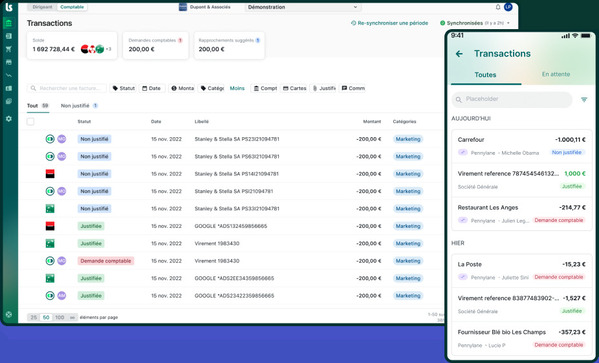Viewport: 599px width, 363px height.
Task: Switch to Dirigeant mode toggle
Action: (42, 7)
